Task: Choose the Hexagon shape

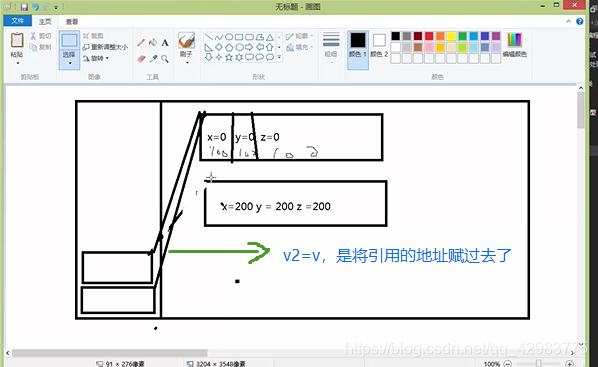Action: (x=239, y=47)
